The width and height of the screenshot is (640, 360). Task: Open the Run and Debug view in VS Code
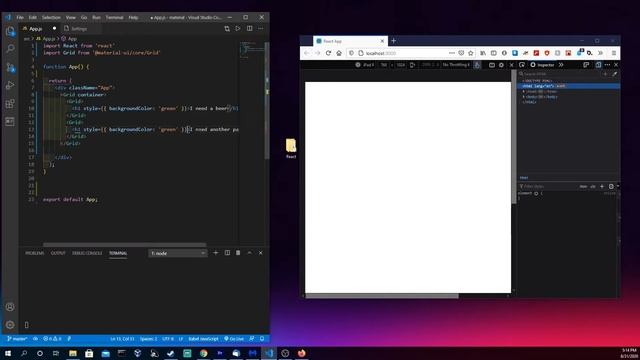pyautogui.click(x=10, y=85)
